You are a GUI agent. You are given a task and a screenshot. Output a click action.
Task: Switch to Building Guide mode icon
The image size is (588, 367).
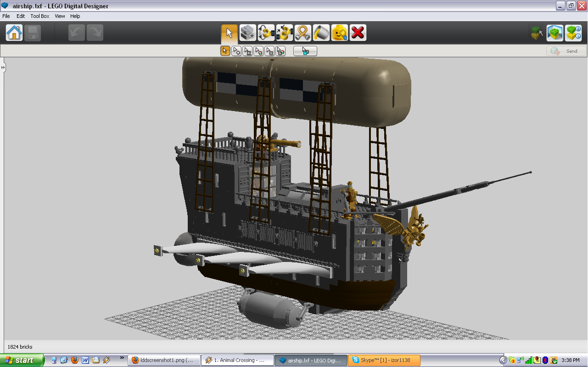[x=573, y=33]
